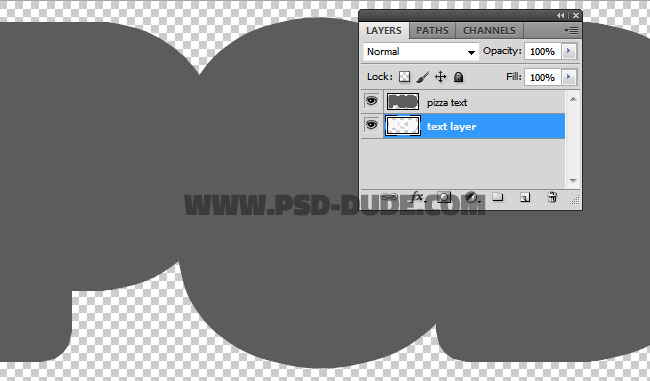Open the fx layer style menu

point(417,197)
